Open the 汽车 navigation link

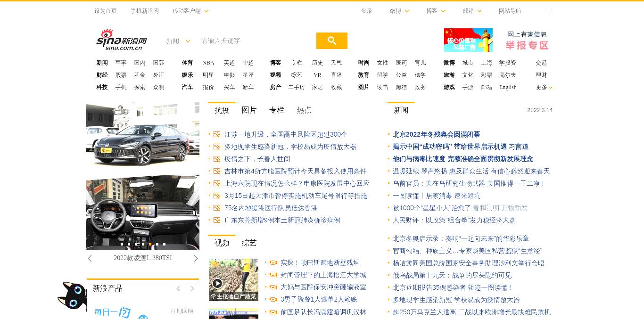187,87
